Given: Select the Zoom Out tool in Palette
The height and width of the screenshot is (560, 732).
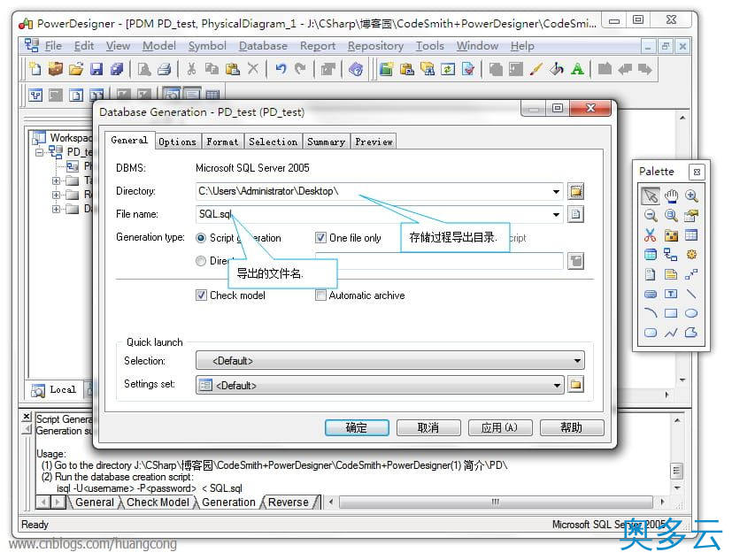Looking at the screenshot, I should [x=651, y=215].
